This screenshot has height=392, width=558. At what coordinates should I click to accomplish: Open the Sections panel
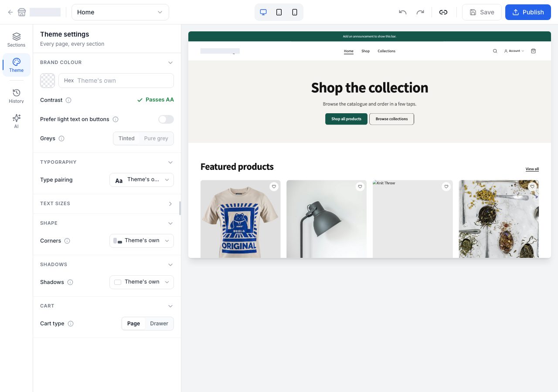click(16, 40)
